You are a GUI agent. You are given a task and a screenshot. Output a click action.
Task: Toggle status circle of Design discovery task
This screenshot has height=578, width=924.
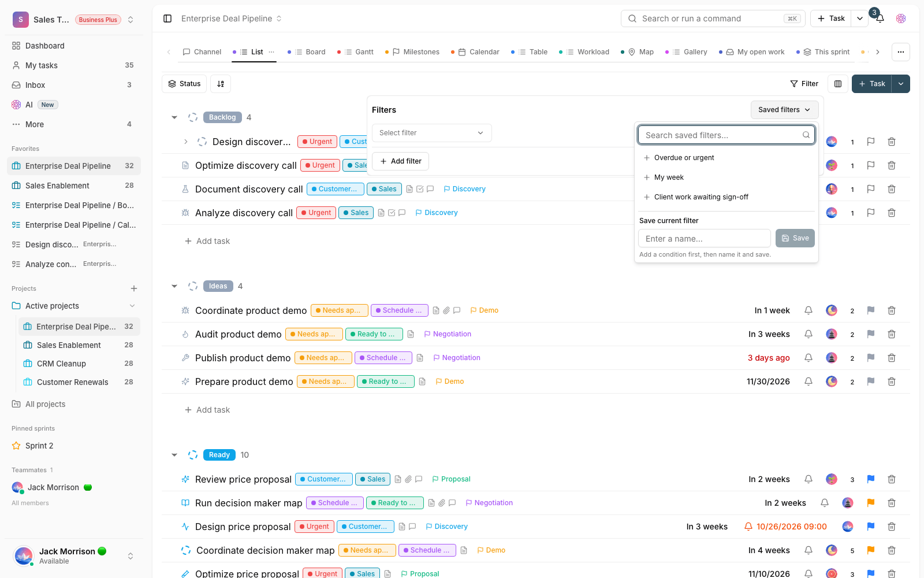click(202, 142)
